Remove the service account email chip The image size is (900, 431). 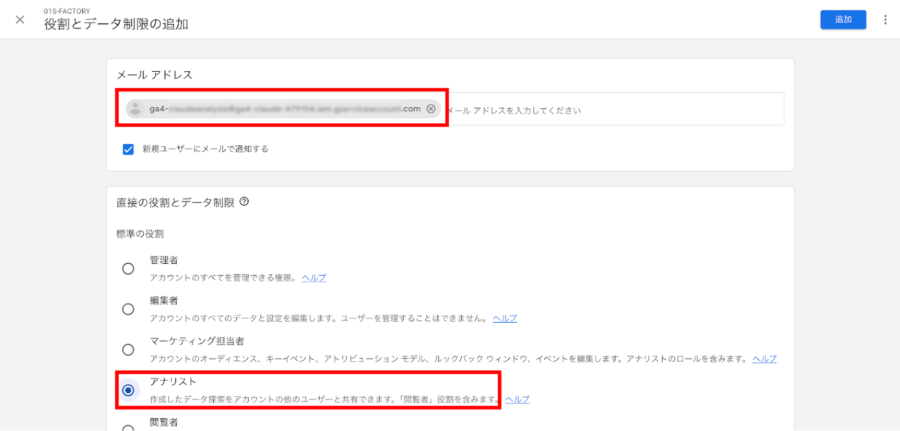[431, 109]
